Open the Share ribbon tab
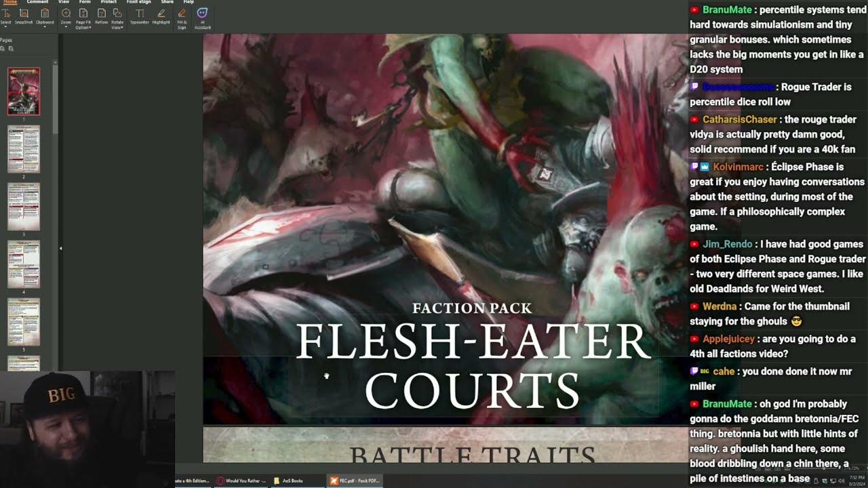 pyautogui.click(x=167, y=2)
